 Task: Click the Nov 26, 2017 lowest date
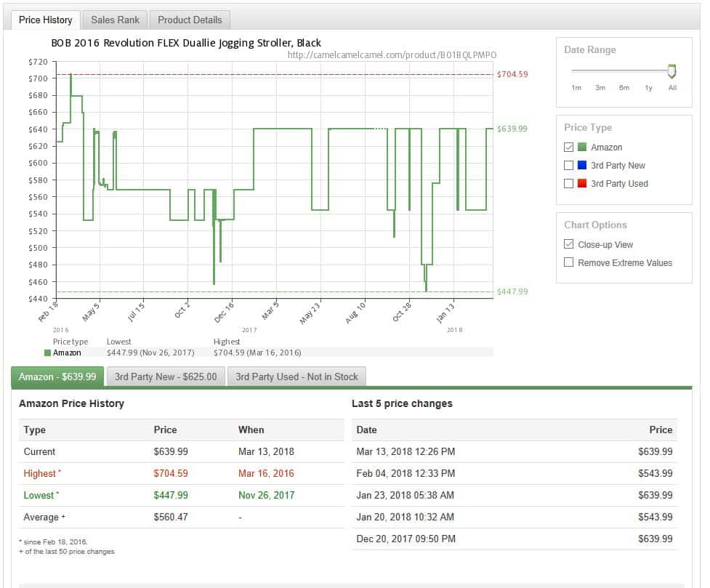point(266,495)
